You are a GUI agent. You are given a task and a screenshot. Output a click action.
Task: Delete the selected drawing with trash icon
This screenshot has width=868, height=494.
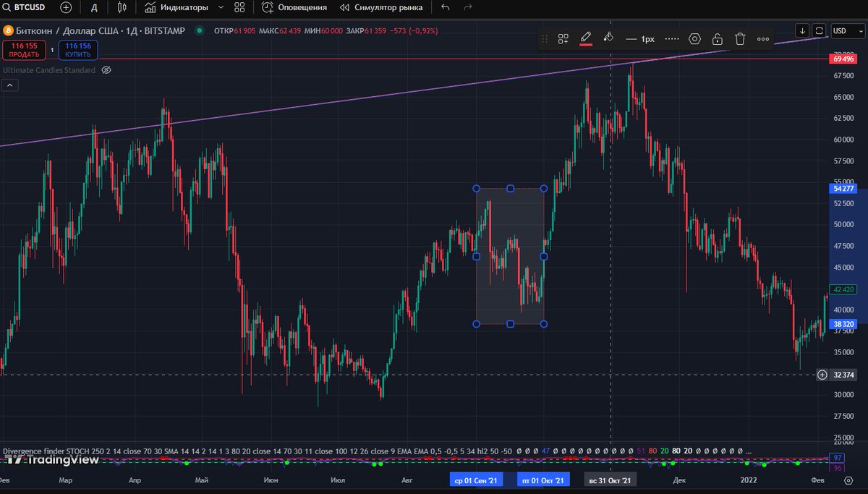[x=740, y=39]
